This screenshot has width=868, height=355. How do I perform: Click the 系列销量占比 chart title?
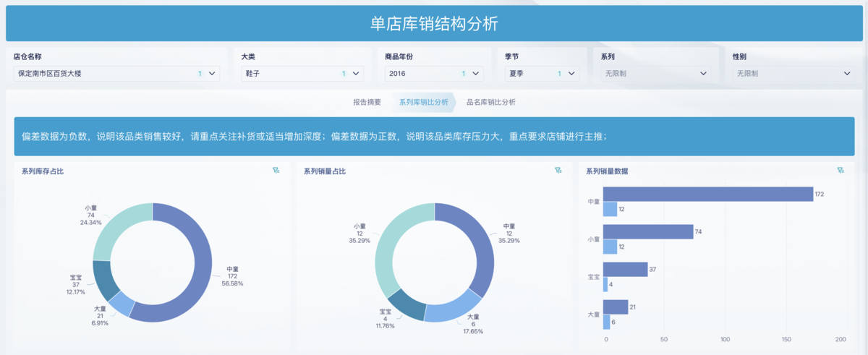pos(325,171)
